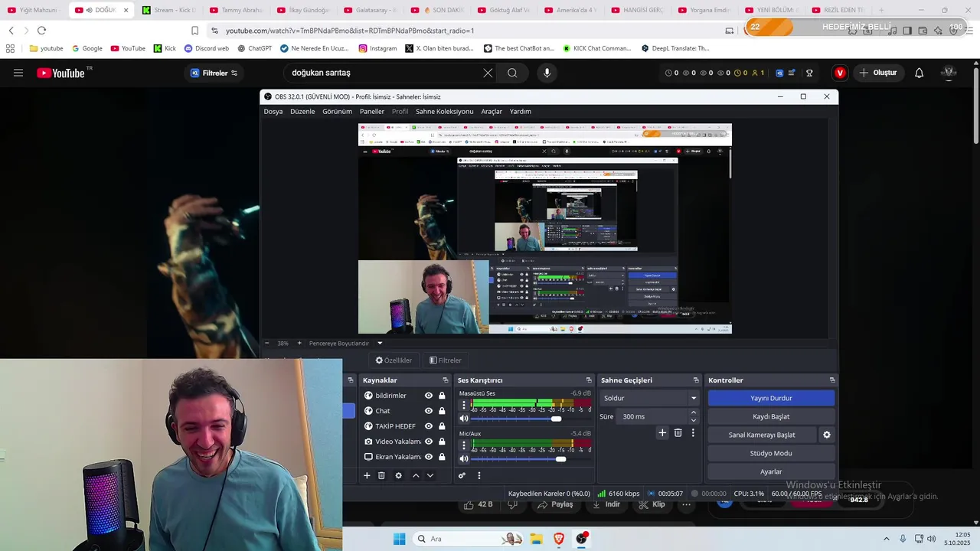Toggle lock on Chat source

[x=442, y=411]
